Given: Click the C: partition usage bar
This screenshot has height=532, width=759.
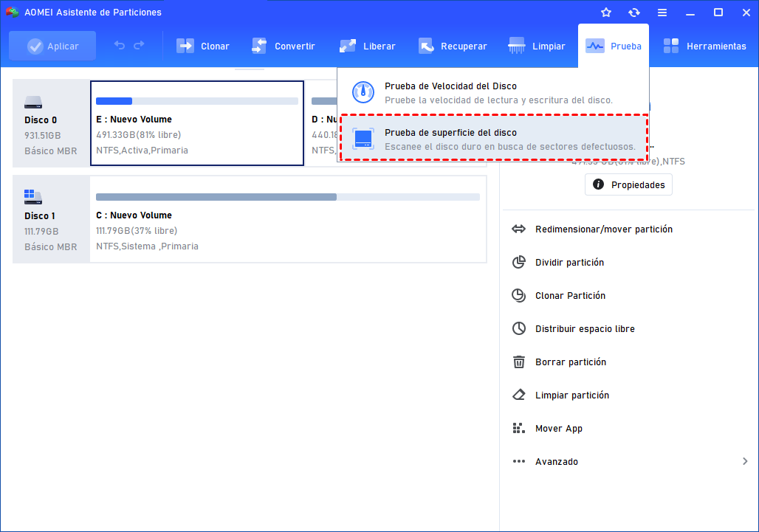Looking at the screenshot, I should [x=288, y=197].
